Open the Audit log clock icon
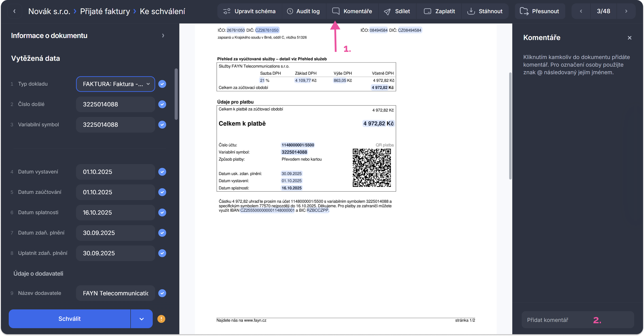The width and height of the screenshot is (644, 336). tap(290, 11)
